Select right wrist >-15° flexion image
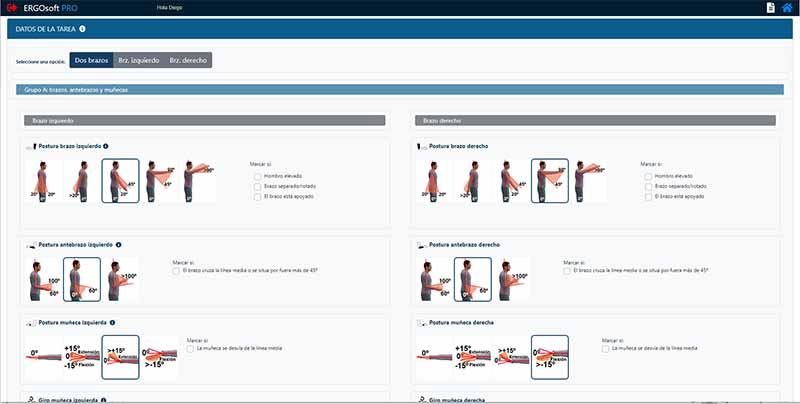The width and height of the screenshot is (800, 404). click(x=550, y=357)
